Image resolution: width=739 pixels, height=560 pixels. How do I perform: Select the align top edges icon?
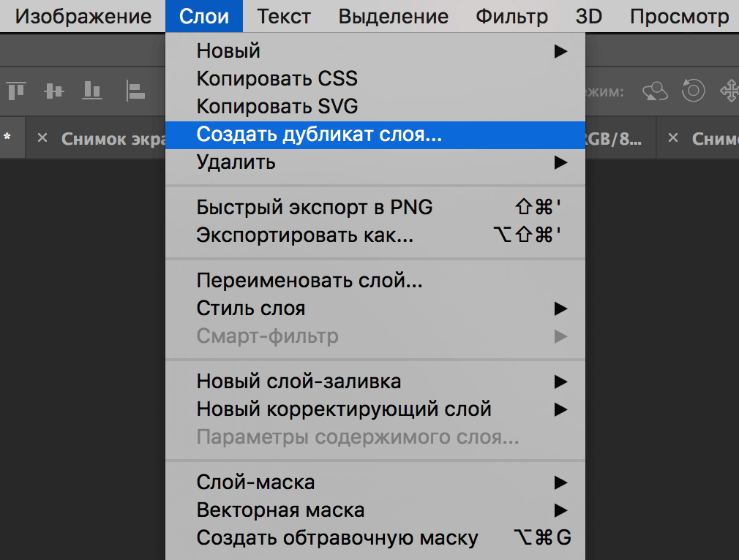tap(16, 91)
